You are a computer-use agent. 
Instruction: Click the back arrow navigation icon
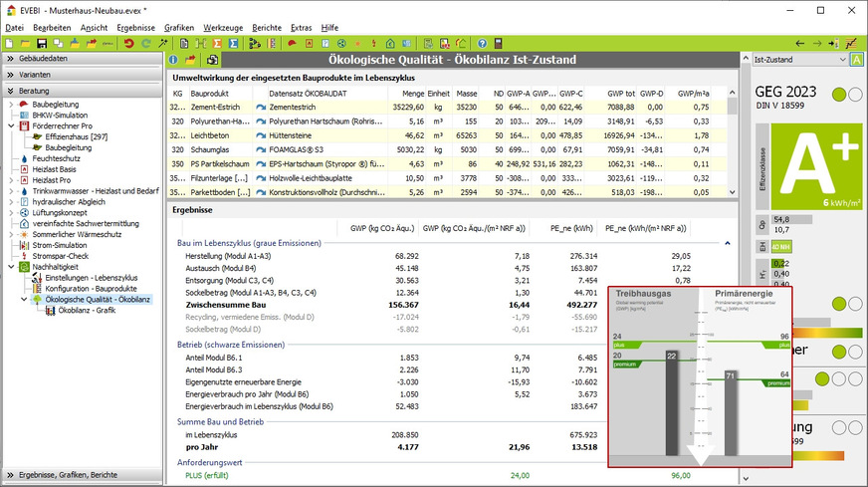click(x=802, y=44)
